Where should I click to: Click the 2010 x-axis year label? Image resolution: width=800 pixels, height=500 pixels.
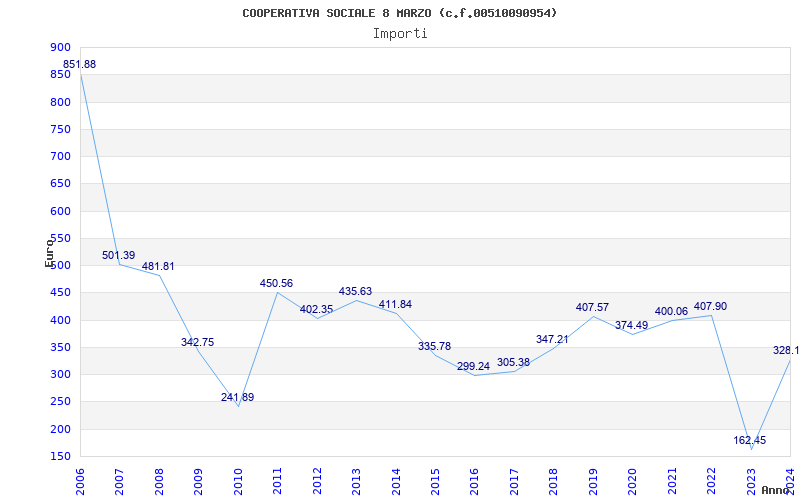238,481
